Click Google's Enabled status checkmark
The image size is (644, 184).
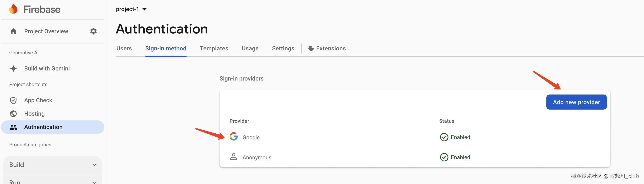tap(444, 137)
